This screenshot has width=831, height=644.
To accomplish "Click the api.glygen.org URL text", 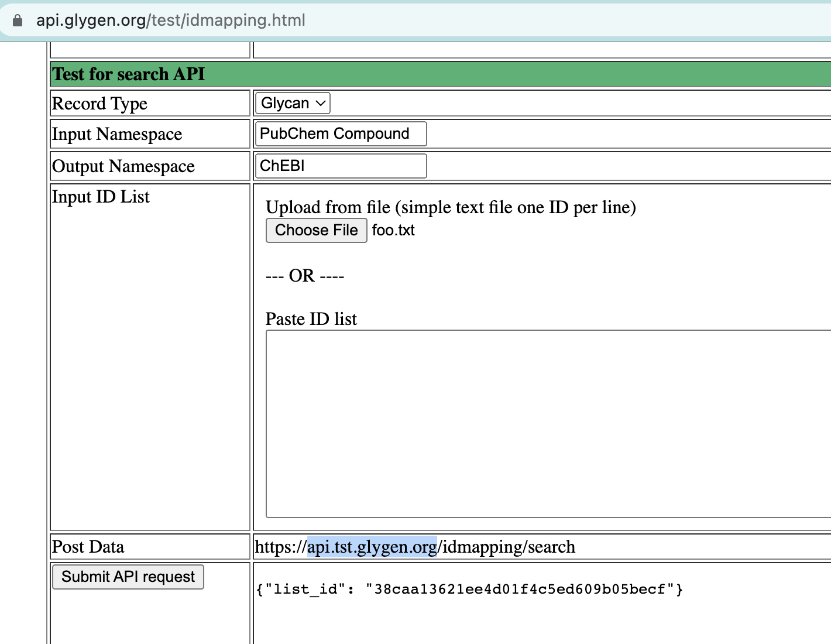I will pyautogui.click(x=170, y=20).
